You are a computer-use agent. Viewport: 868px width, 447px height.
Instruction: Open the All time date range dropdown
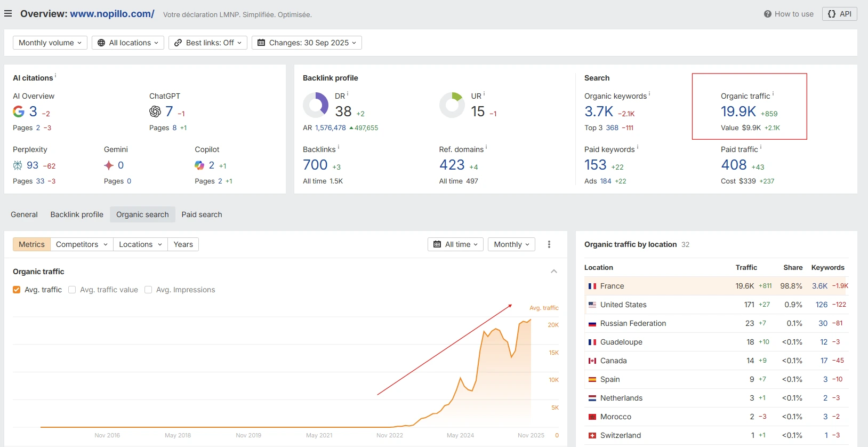[x=456, y=244]
